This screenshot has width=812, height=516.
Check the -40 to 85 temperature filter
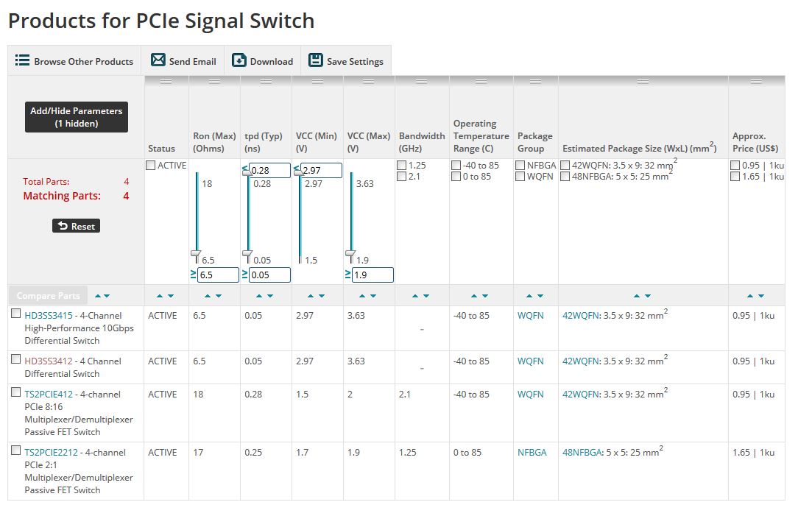point(456,166)
